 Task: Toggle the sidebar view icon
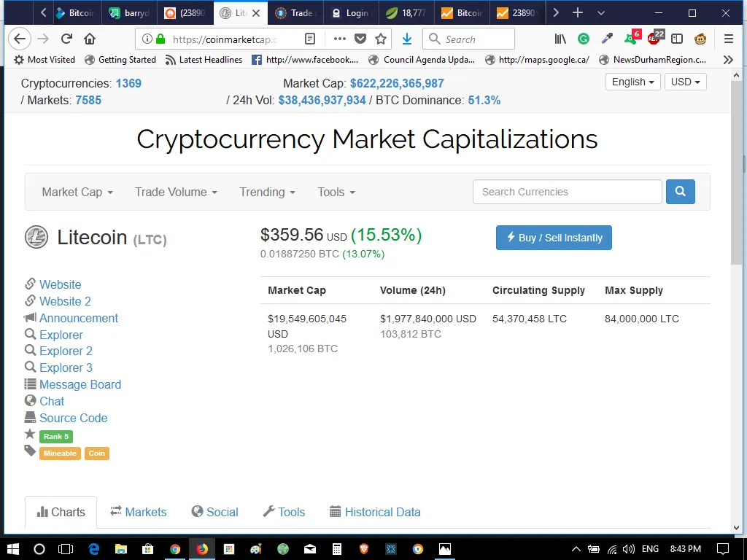pos(677,39)
